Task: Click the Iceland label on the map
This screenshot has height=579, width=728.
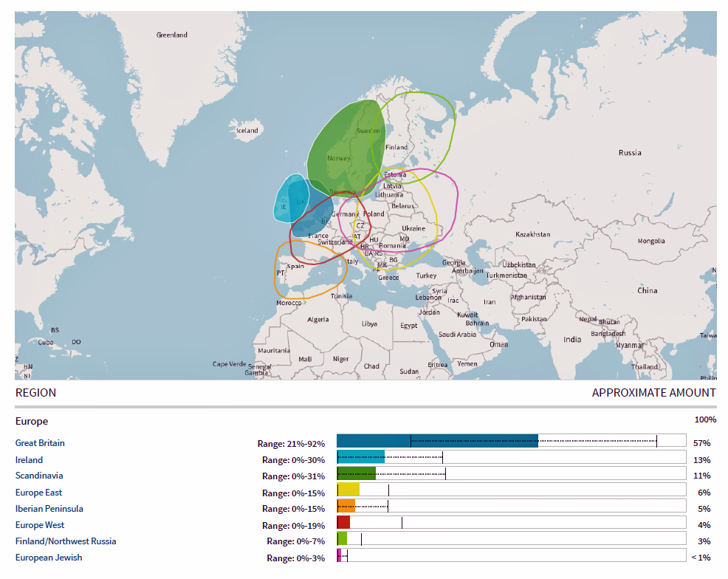Action: [x=247, y=131]
